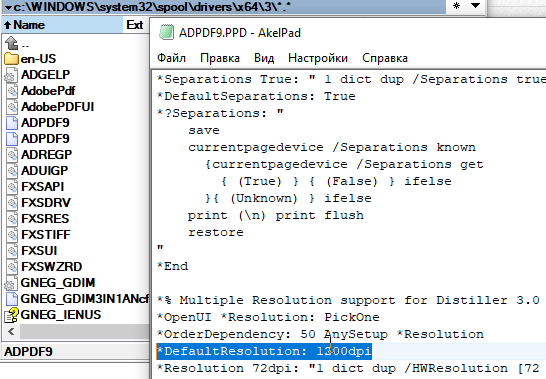This screenshot has height=379, width=546.
Task: Click the ADUIGP file icon
Action: [11, 171]
